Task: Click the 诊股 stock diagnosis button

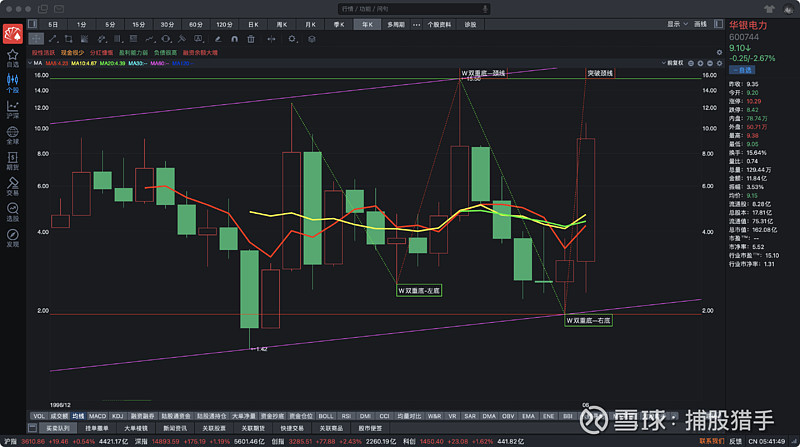Action: point(470,24)
